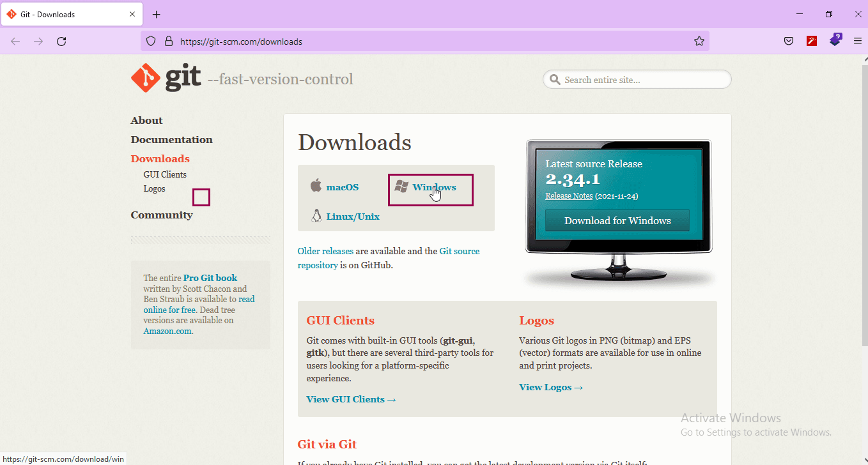868x465 pixels.
Task: Open Documentation from the sidebar
Action: 171,140
